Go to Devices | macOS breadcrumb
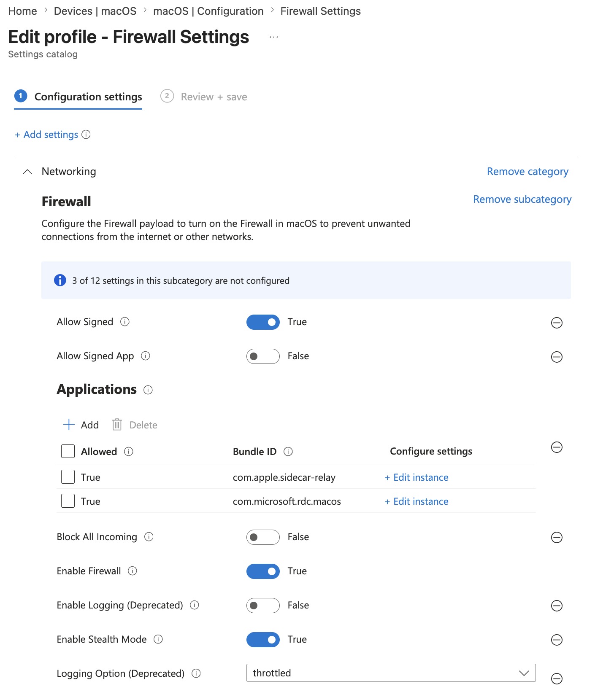 pos(95,11)
